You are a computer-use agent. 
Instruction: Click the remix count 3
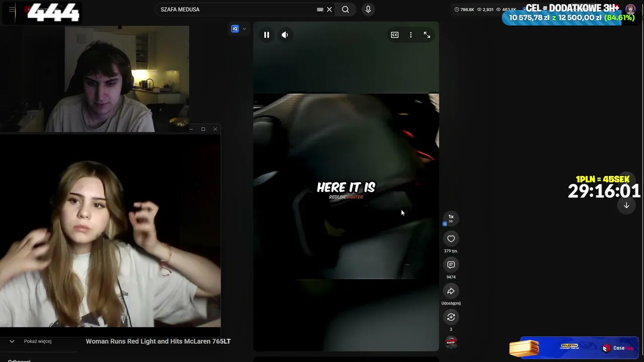[451, 329]
